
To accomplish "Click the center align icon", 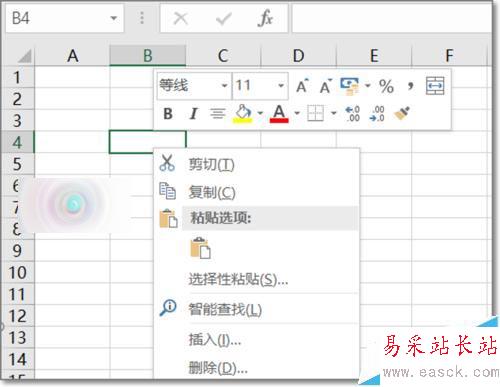I will [218, 114].
